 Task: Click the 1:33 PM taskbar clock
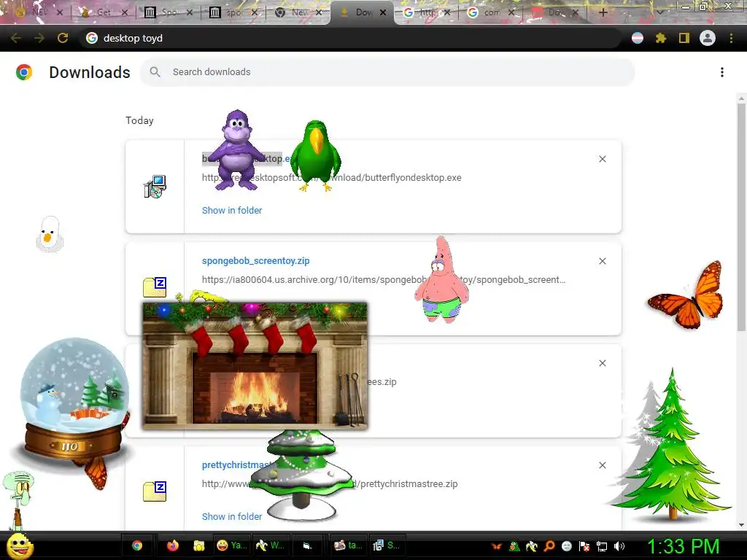click(684, 547)
